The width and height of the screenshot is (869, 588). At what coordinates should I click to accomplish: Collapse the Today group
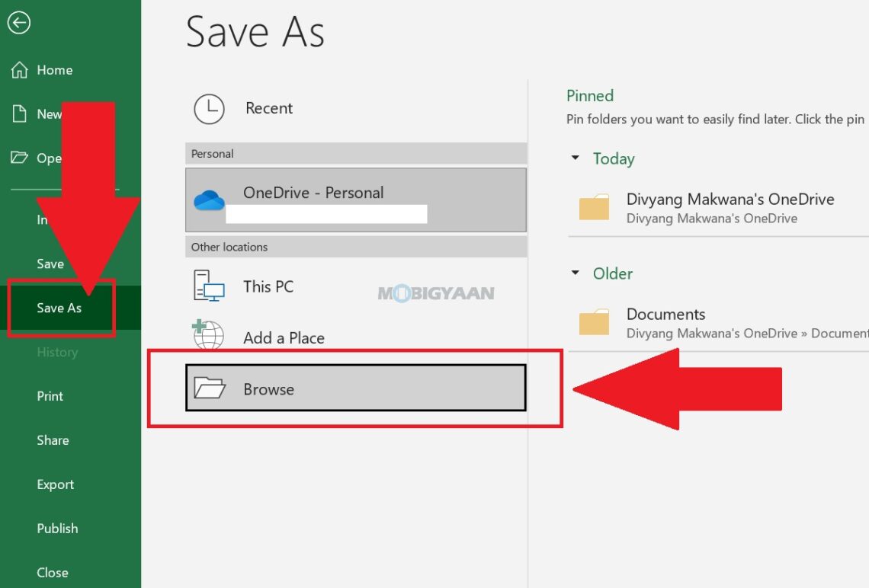coord(576,158)
